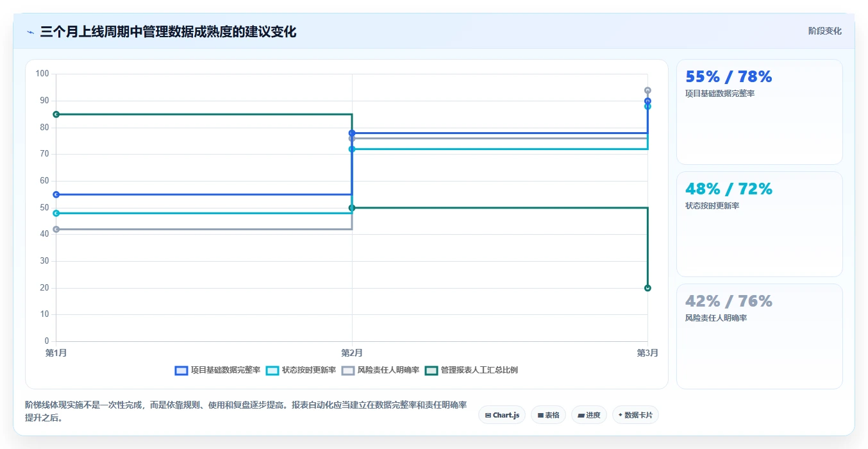Select the 第1月 point at value 42
This screenshot has width=868, height=449.
coord(56,229)
